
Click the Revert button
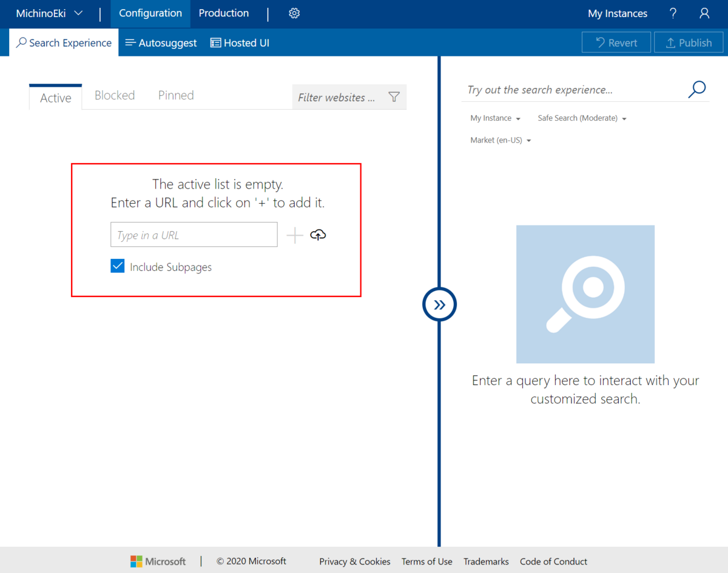[616, 42]
